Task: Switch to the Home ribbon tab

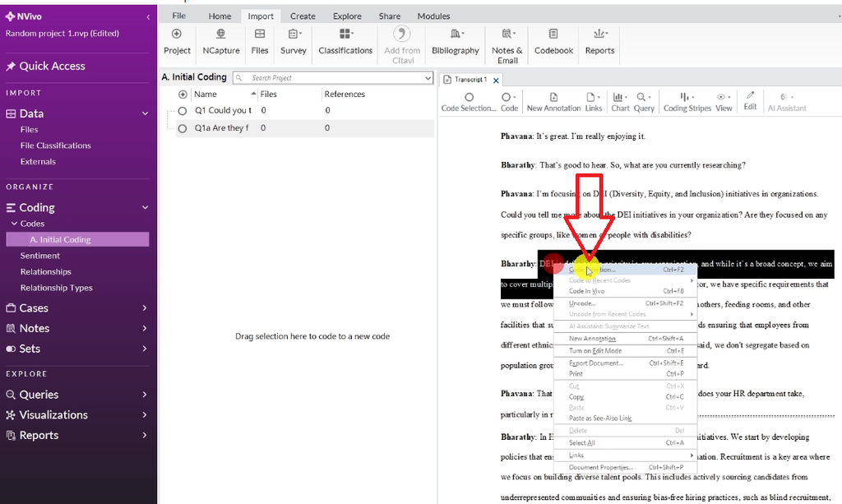Action: pyautogui.click(x=220, y=16)
